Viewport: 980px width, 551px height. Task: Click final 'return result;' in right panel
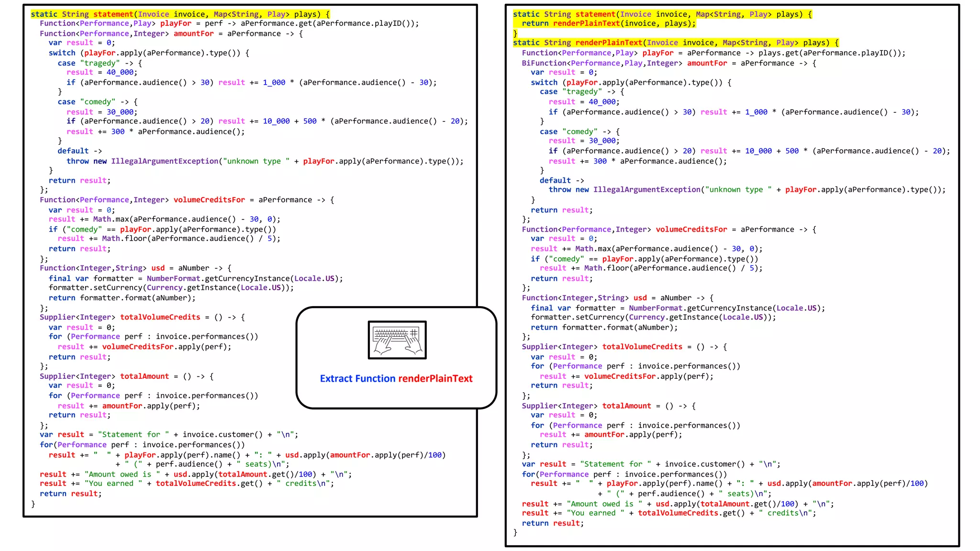(553, 523)
